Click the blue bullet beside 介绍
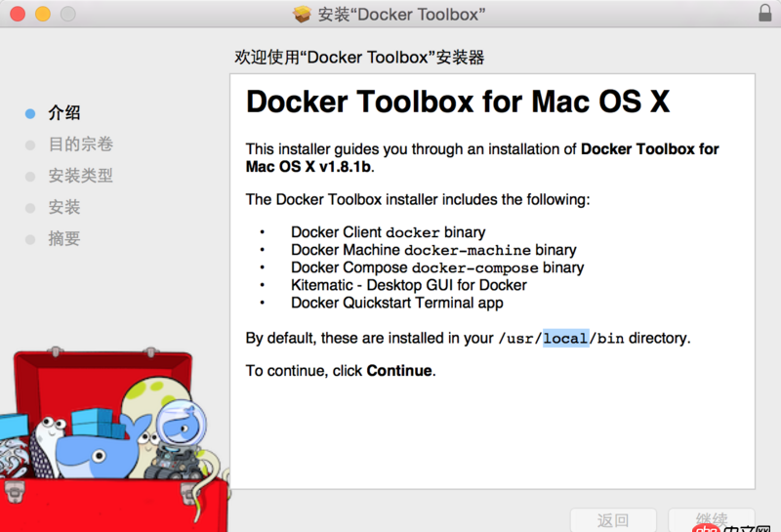 point(30,113)
